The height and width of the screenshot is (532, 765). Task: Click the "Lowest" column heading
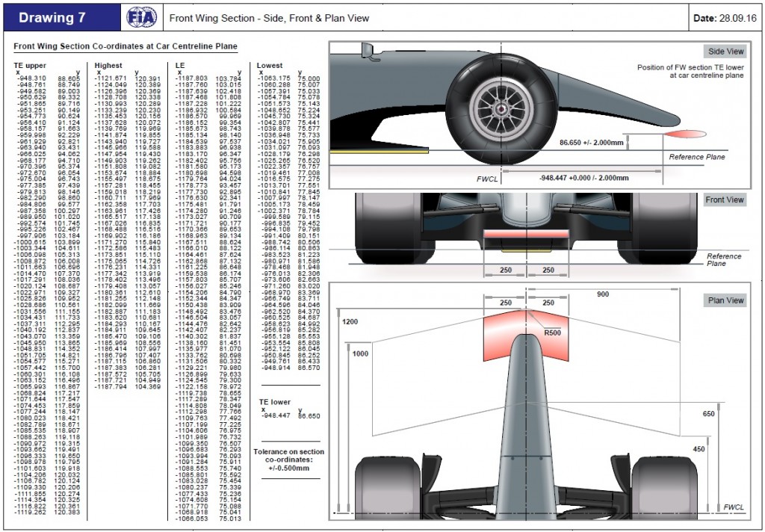point(270,66)
